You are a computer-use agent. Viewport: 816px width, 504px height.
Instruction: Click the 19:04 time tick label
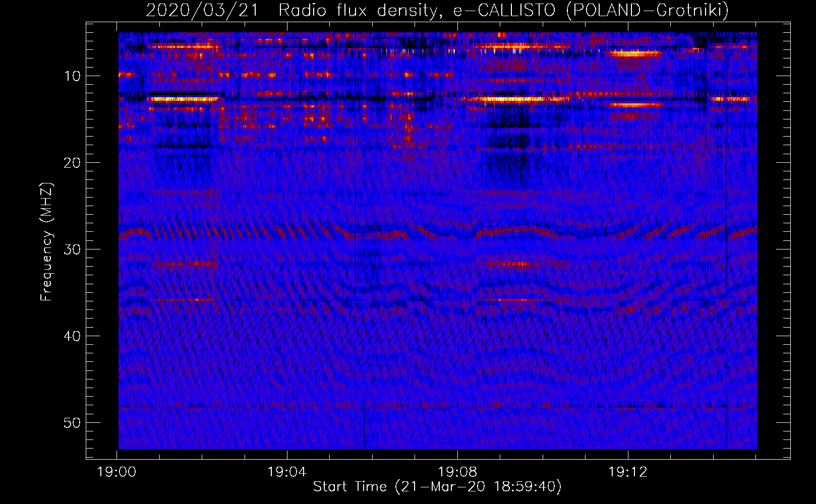(287, 472)
